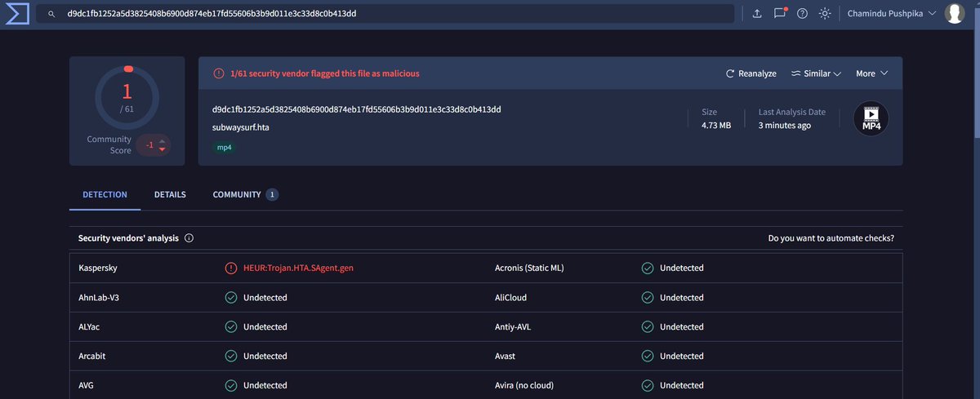Click the Security vendors' analysis info icon

coord(189,239)
